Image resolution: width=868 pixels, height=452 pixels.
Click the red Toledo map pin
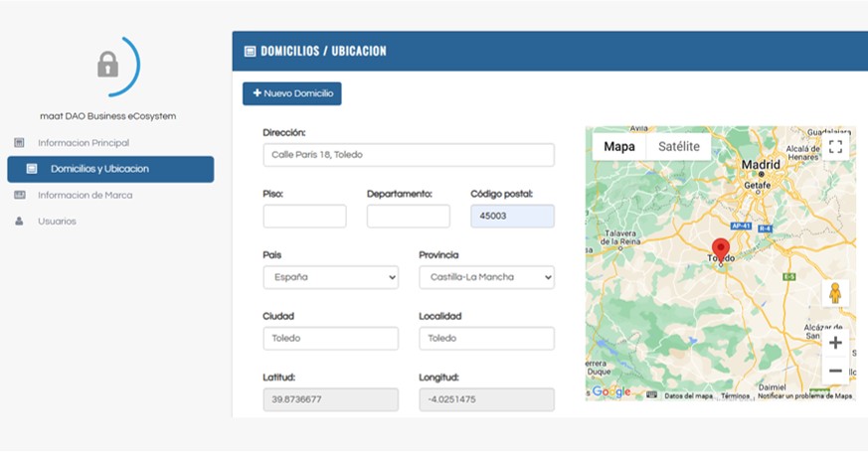pos(721,248)
